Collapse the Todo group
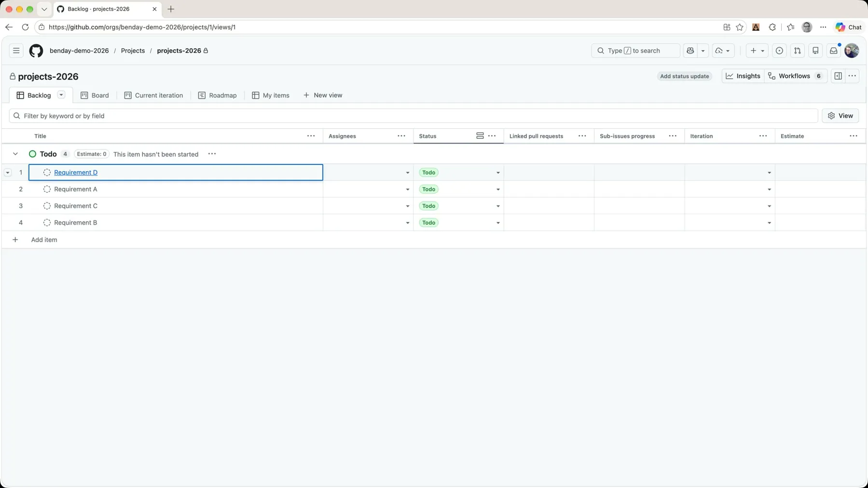 pos(15,154)
